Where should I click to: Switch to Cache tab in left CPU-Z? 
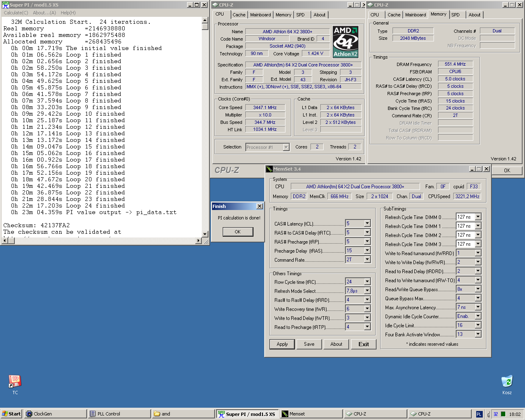click(x=239, y=15)
